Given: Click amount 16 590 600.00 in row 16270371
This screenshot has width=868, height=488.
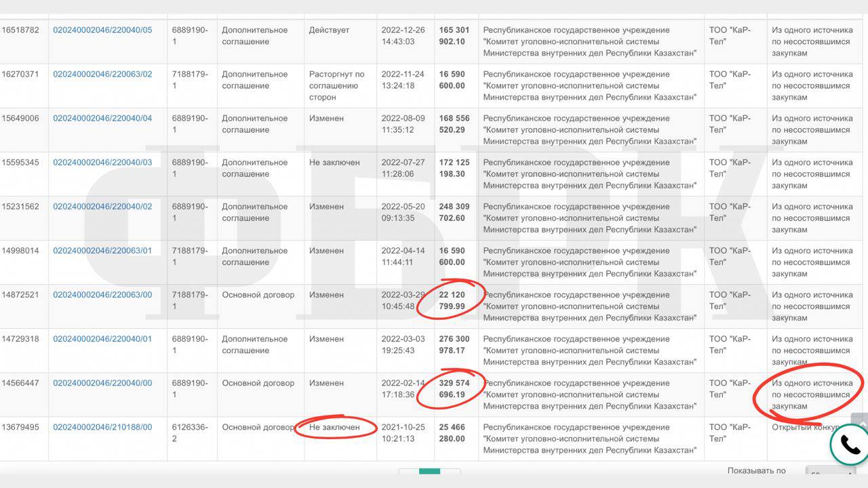Looking at the screenshot, I should pyautogui.click(x=452, y=80).
